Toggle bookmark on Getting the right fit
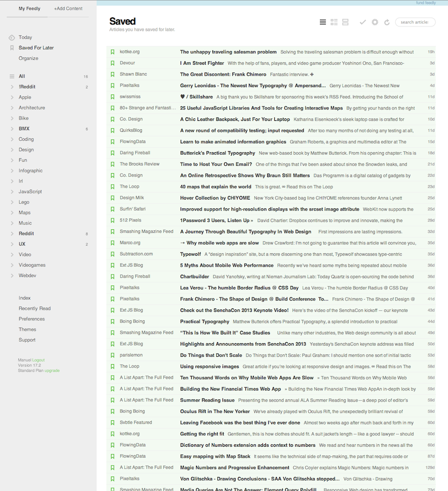448x491 pixels. click(x=112, y=434)
